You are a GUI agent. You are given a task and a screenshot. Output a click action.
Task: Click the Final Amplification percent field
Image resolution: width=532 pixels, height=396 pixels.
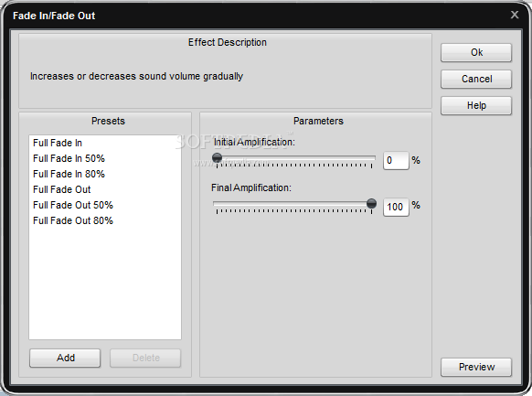point(396,207)
